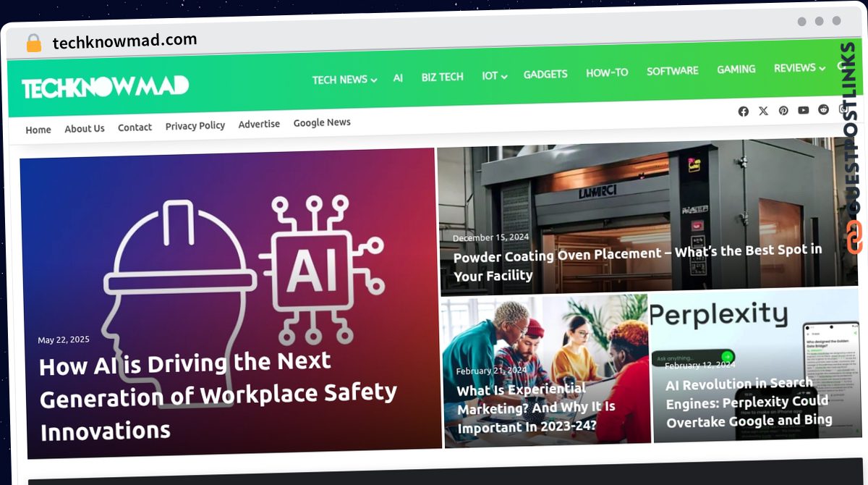This screenshot has width=868, height=485.
Task: Click the padlock icon in address bar
Action: click(34, 43)
